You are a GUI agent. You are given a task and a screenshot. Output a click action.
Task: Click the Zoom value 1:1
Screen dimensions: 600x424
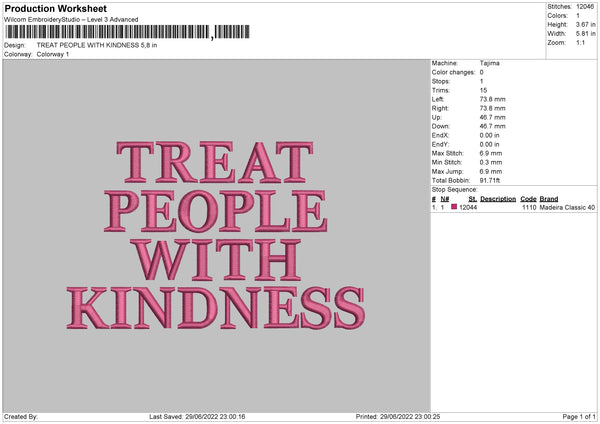tap(580, 43)
